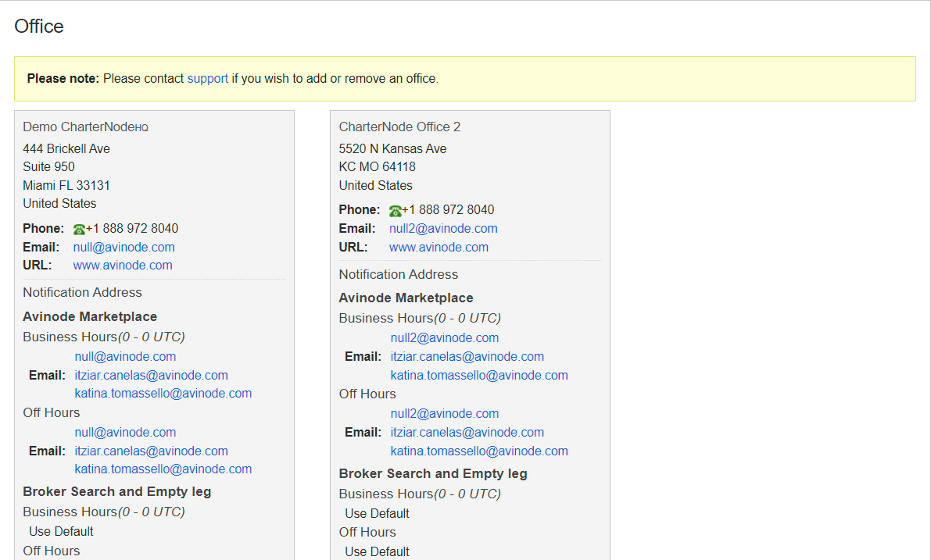Screen dimensions: 931x560
Task: Click Avinode Marketplace heading in CharterNode Office 2
Action: tap(406, 298)
